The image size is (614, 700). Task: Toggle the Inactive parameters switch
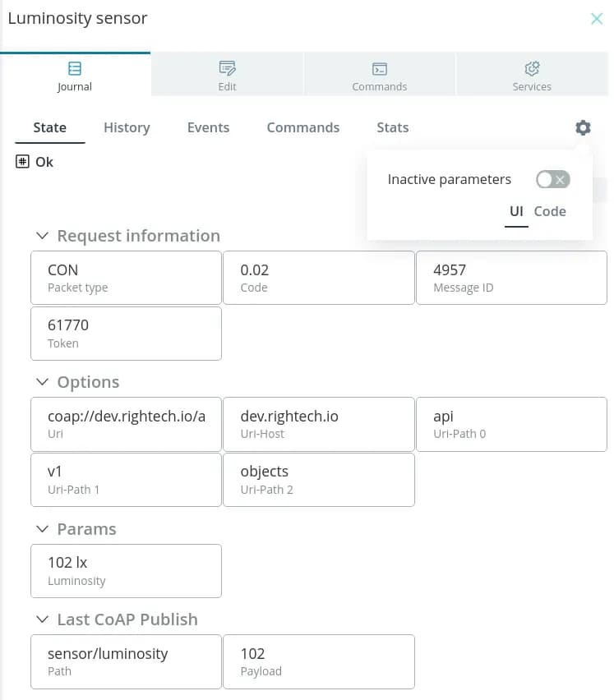[x=552, y=180]
